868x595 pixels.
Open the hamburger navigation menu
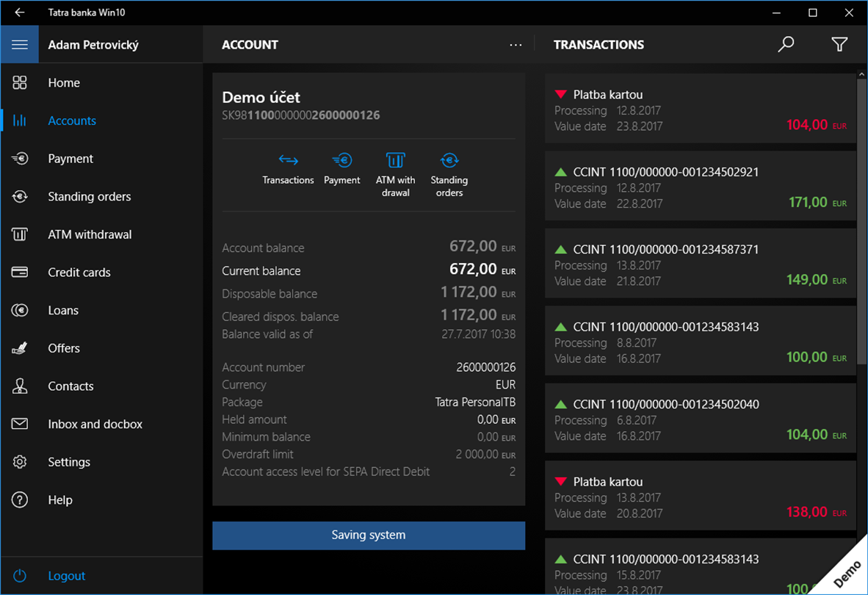click(19, 44)
